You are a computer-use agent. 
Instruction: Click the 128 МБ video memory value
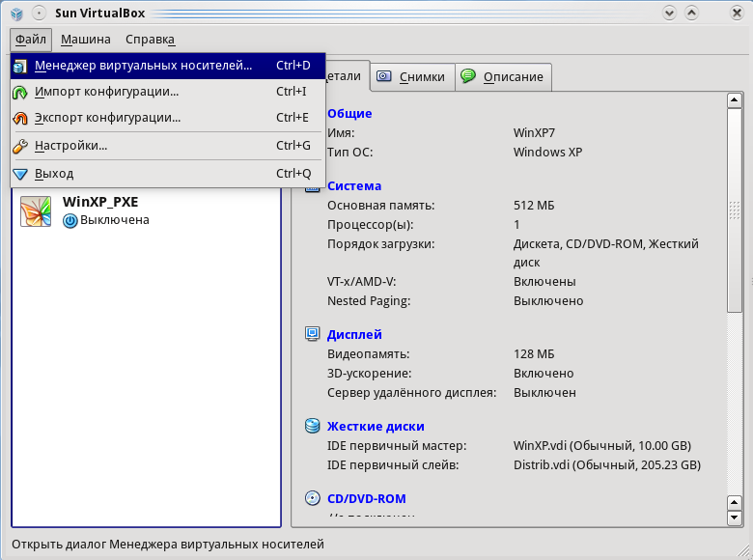534,354
